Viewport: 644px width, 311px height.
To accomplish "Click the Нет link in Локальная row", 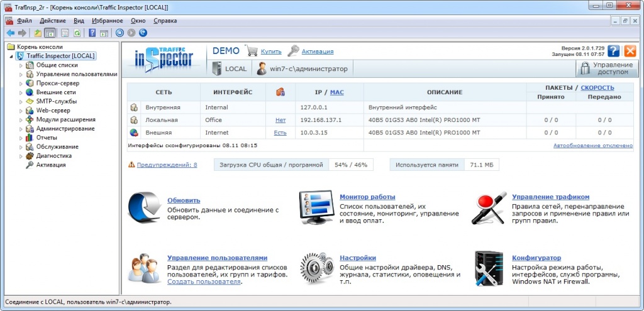I will (x=280, y=120).
